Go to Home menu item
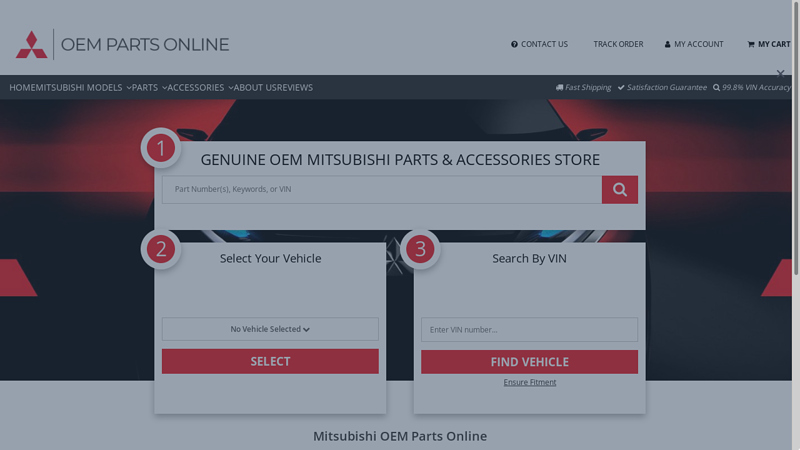This screenshot has width=800, height=450. pyautogui.click(x=22, y=88)
